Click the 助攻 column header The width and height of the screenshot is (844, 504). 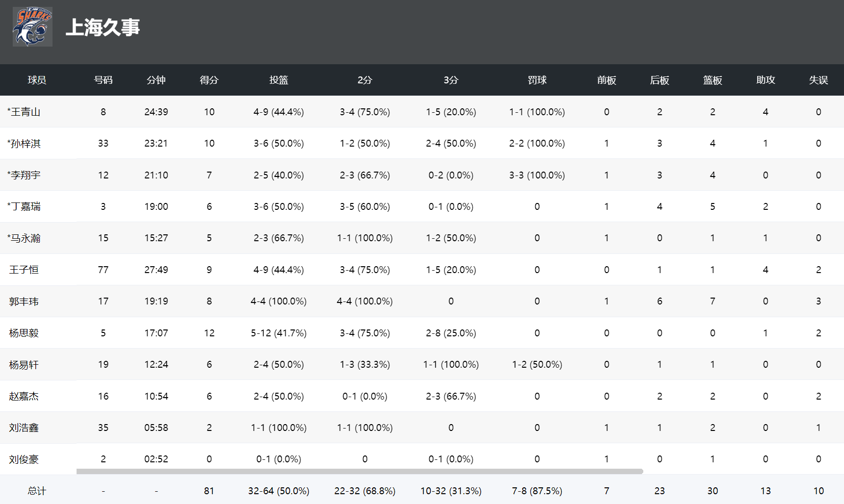click(x=765, y=80)
